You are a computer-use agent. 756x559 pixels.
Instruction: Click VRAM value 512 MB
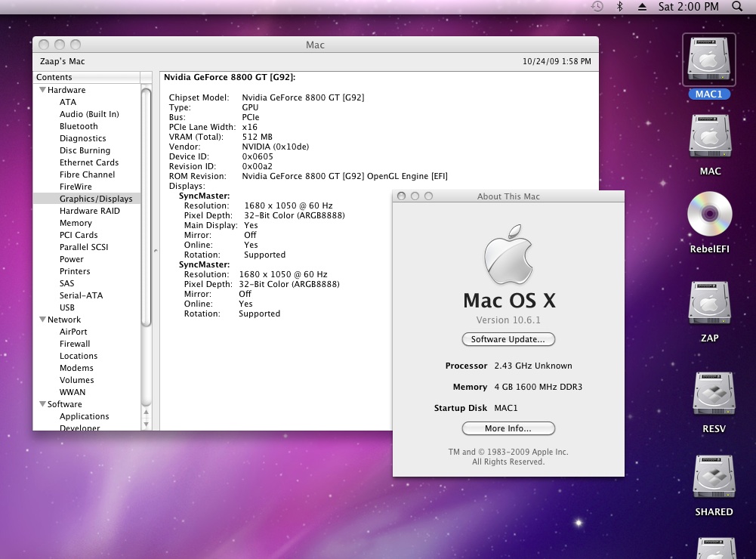point(257,137)
